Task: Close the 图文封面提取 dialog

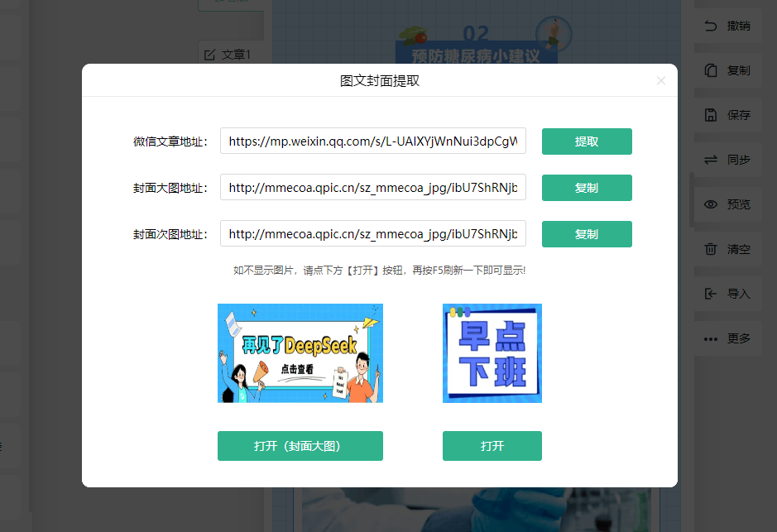Action: click(x=660, y=80)
